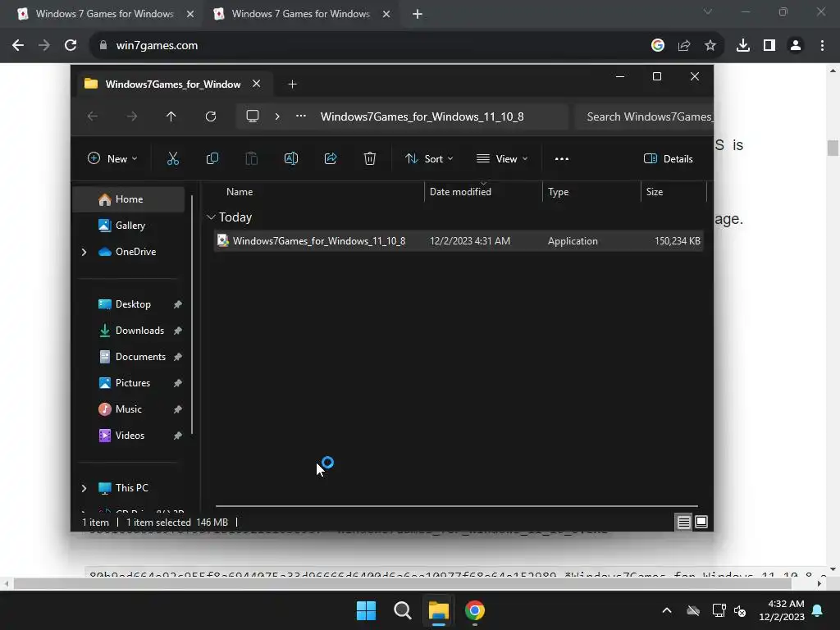Viewport: 840px width, 630px height.
Task: Toggle the Details pane
Action: [x=668, y=158]
